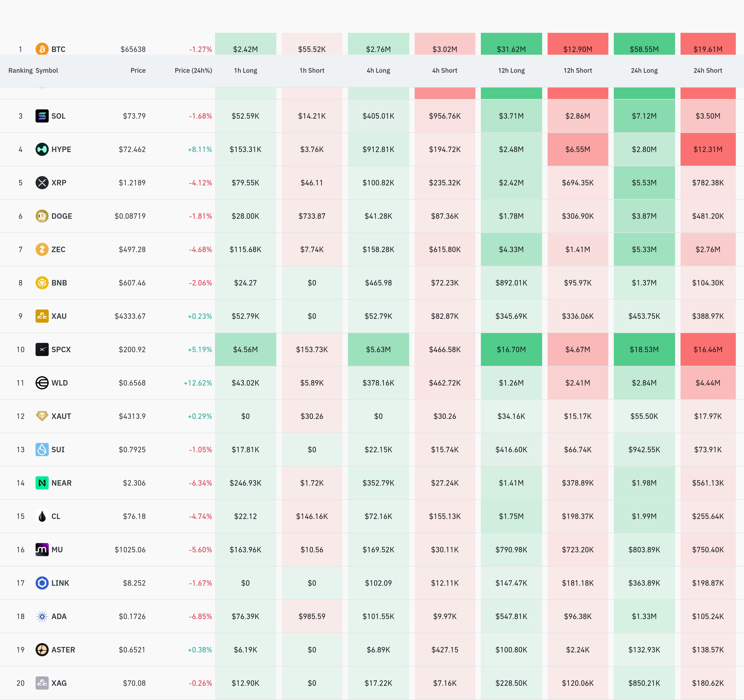This screenshot has width=744, height=700.
Task: Click the CL crude oil drop icon
Action: tap(42, 516)
